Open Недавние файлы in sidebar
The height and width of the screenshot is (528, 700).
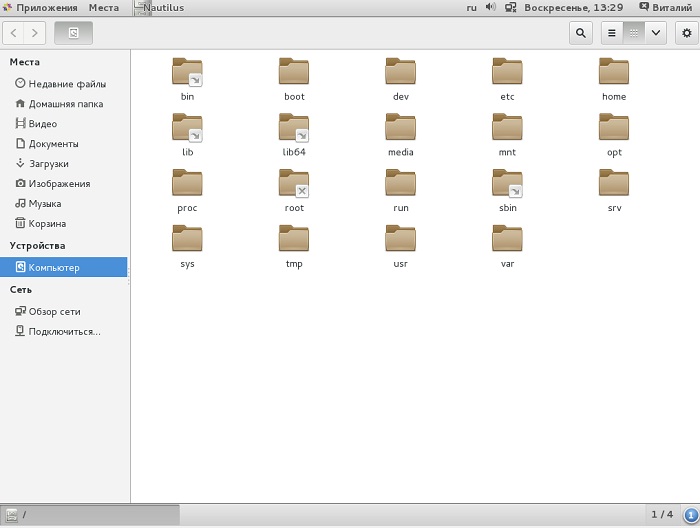[x=64, y=83]
